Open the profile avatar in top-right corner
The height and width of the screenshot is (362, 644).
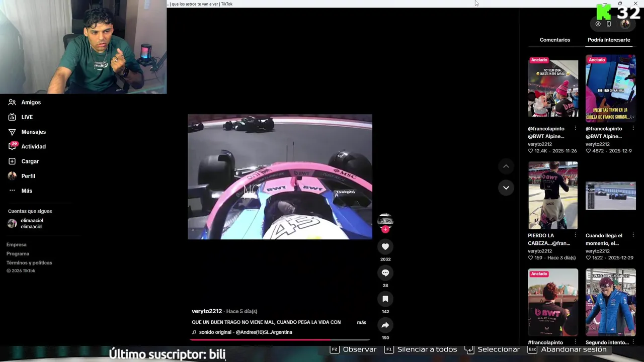[x=625, y=24]
